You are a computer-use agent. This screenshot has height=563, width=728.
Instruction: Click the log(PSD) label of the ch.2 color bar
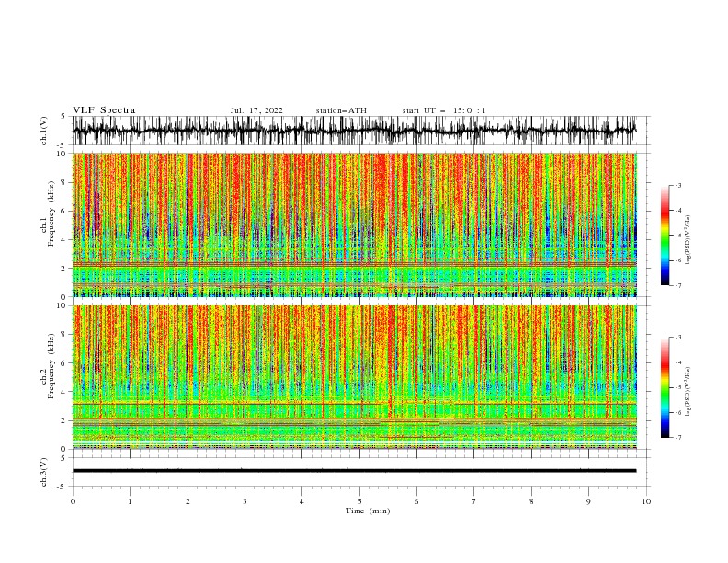tap(688, 392)
